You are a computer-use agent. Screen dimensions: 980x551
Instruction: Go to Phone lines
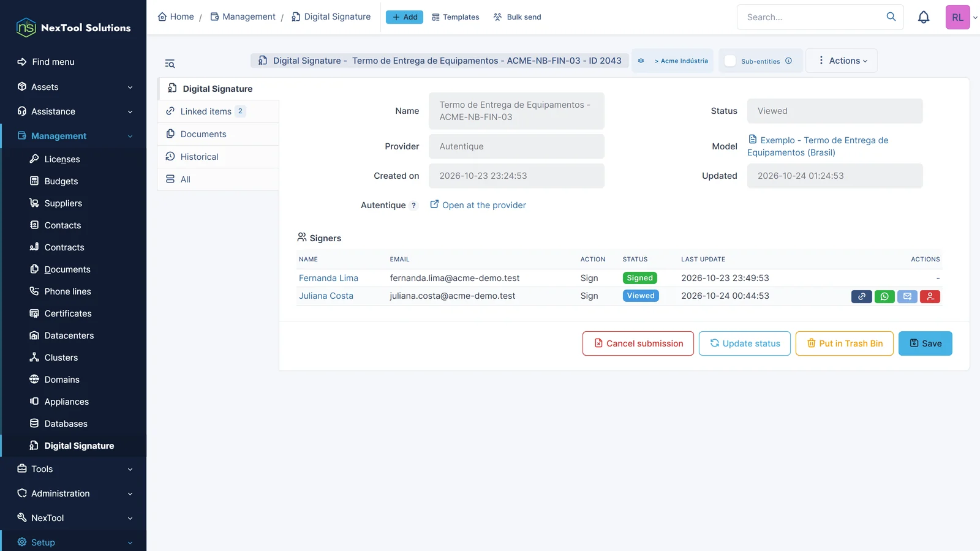click(x=67, y=291)
